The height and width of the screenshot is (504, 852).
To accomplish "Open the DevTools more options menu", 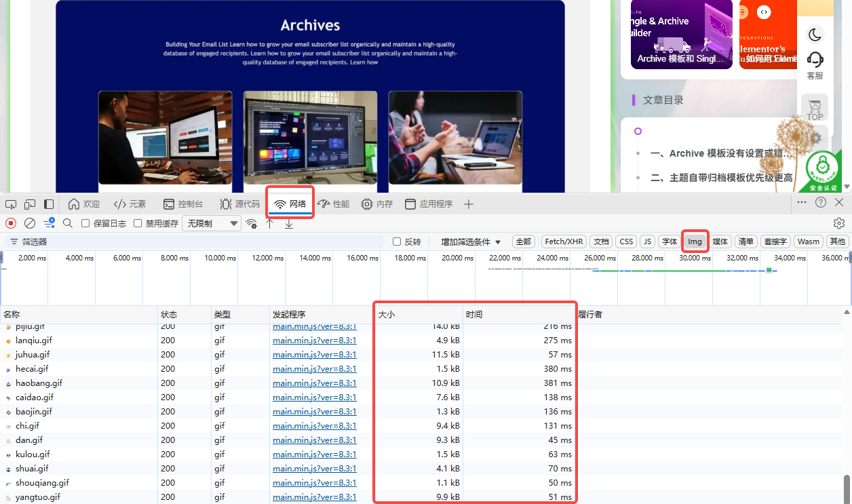I will point(802,203).
